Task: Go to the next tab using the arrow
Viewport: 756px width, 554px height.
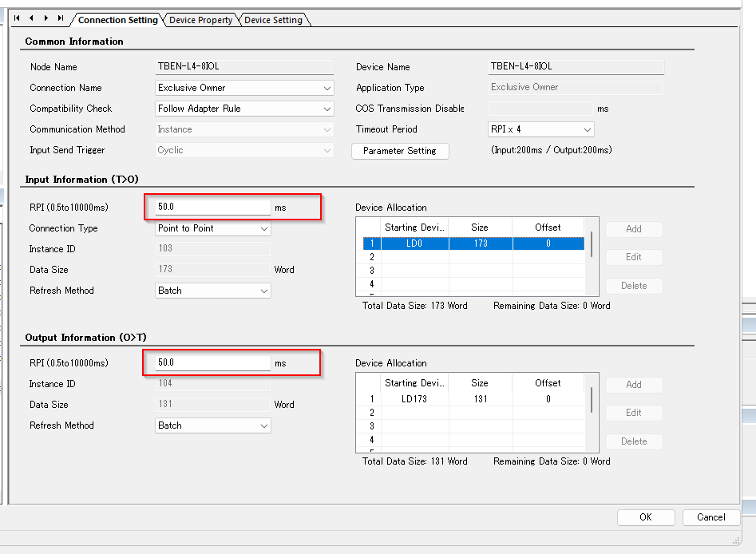Action: (x=46, y=18)
